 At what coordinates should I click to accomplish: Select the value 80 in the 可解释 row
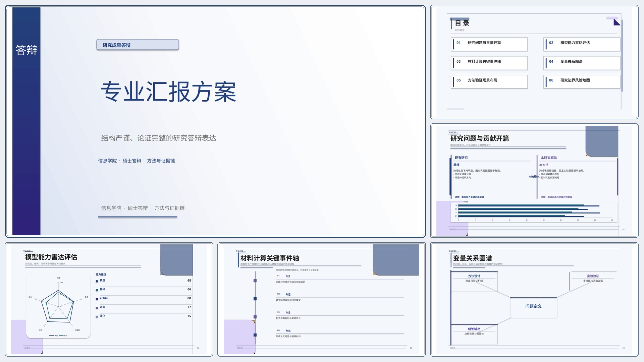pyautogui.click(x=189, y=298)
